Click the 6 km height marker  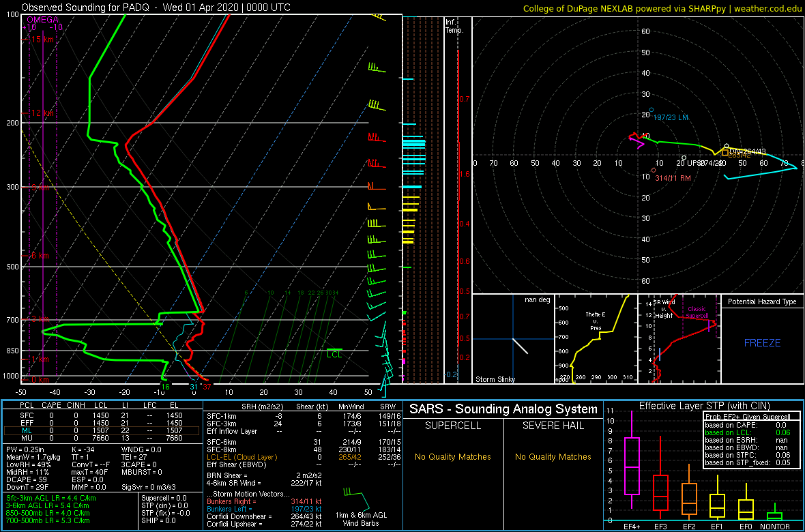pos(40,255)
